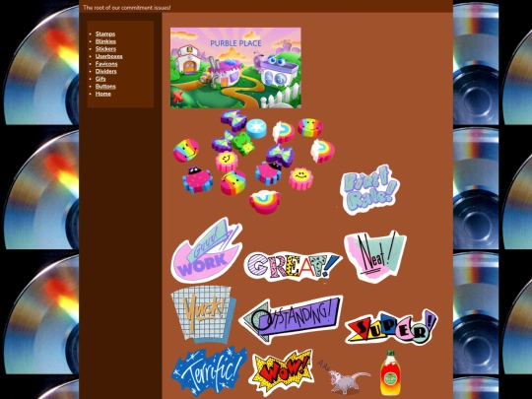Click the red soda bottle sticker
This screenshot has height=399, width=532.
click(x=390, y=372)
